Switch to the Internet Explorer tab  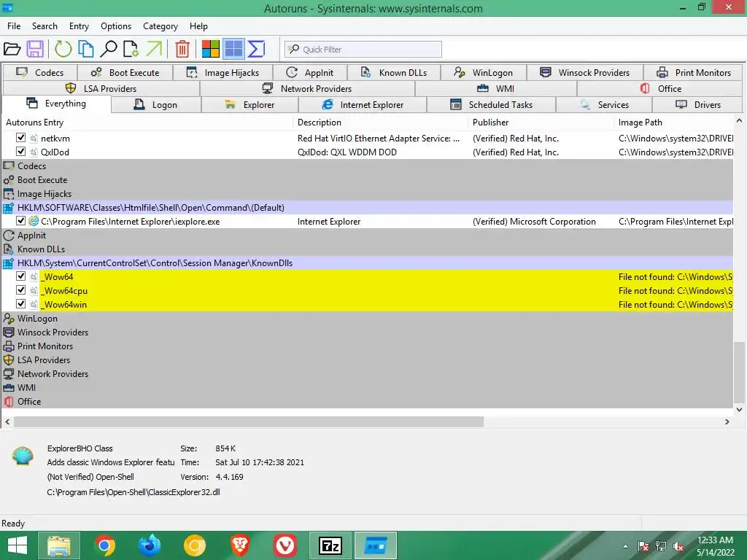click(363, 105)
